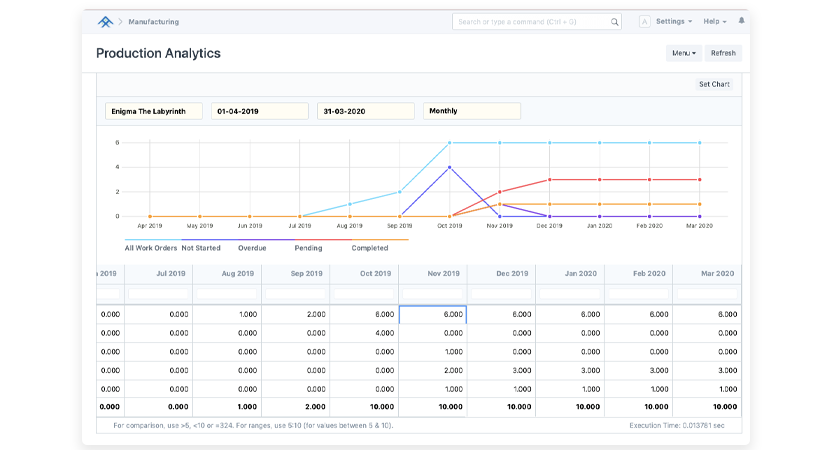Select the 2.000 cell in Sep 2019 first row
Image resolution: width=826 pixels, height=450 pixels.
pos(296,315)
